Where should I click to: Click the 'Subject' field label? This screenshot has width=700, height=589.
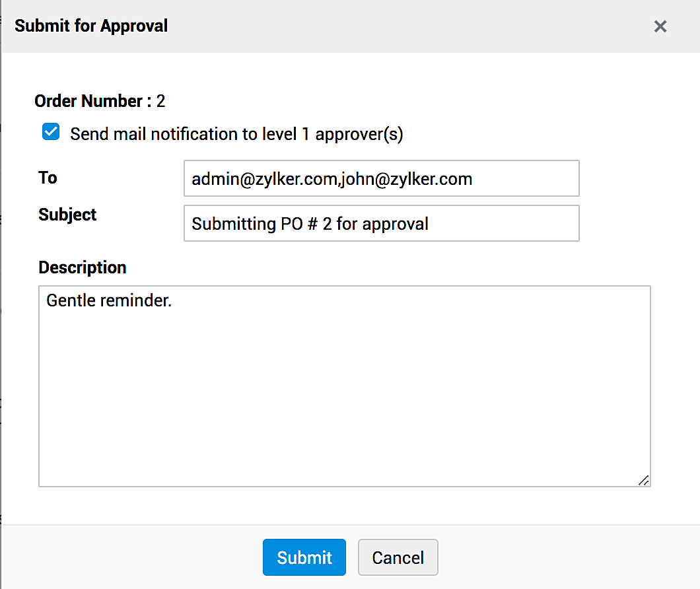click(x=67, y=215)
